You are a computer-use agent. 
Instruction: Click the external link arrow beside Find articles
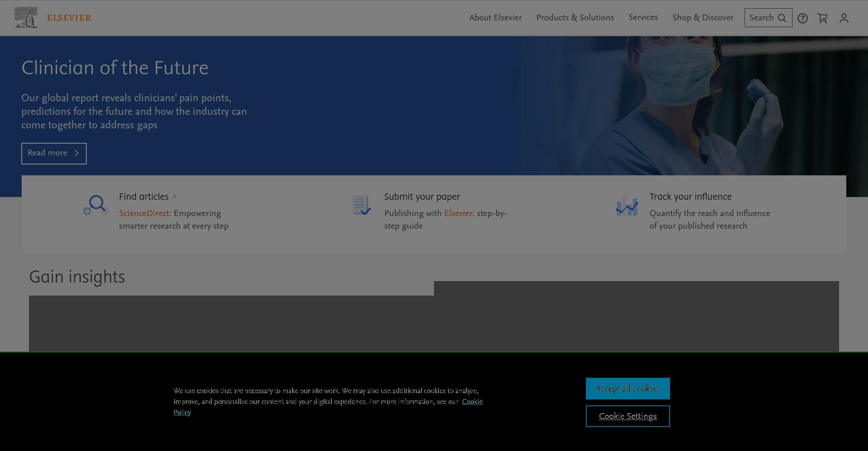point(174,197)
